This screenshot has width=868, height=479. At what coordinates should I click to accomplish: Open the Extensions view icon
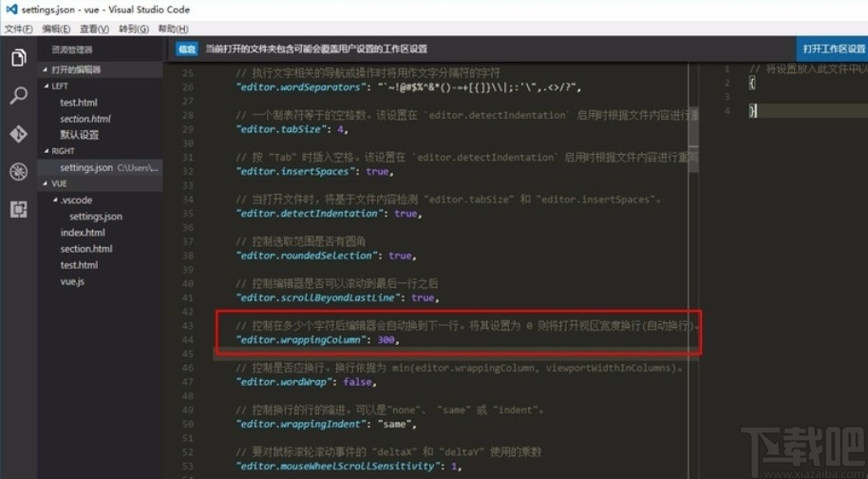coord(18,209)
